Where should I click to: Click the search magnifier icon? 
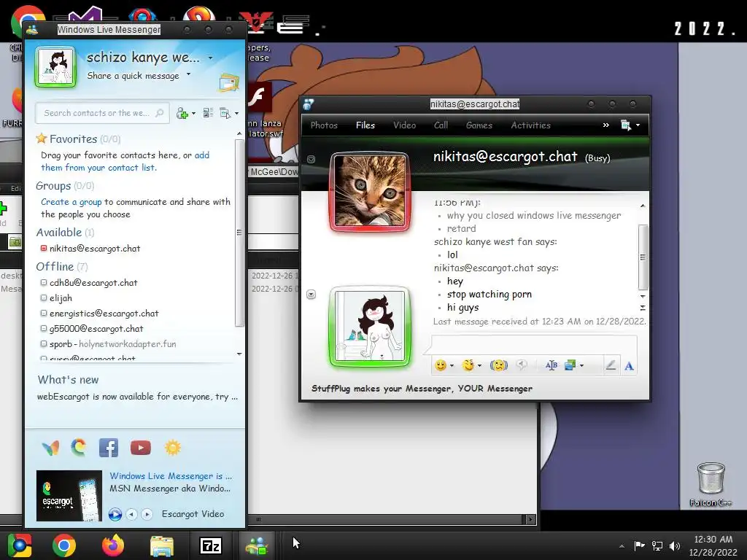(x=160, y=113)
